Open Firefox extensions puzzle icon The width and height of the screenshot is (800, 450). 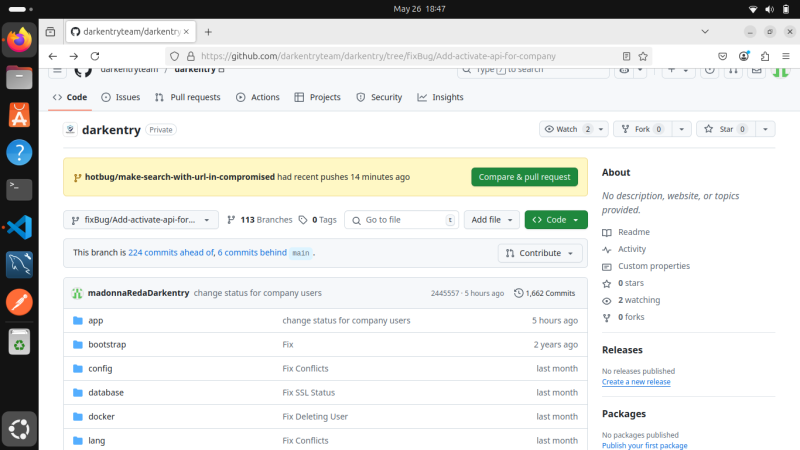(x=765, y=56)
